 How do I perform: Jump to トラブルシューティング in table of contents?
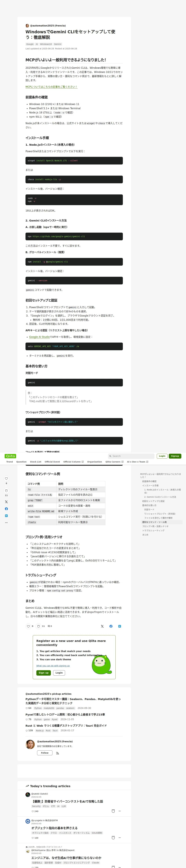tap(153, 530)
